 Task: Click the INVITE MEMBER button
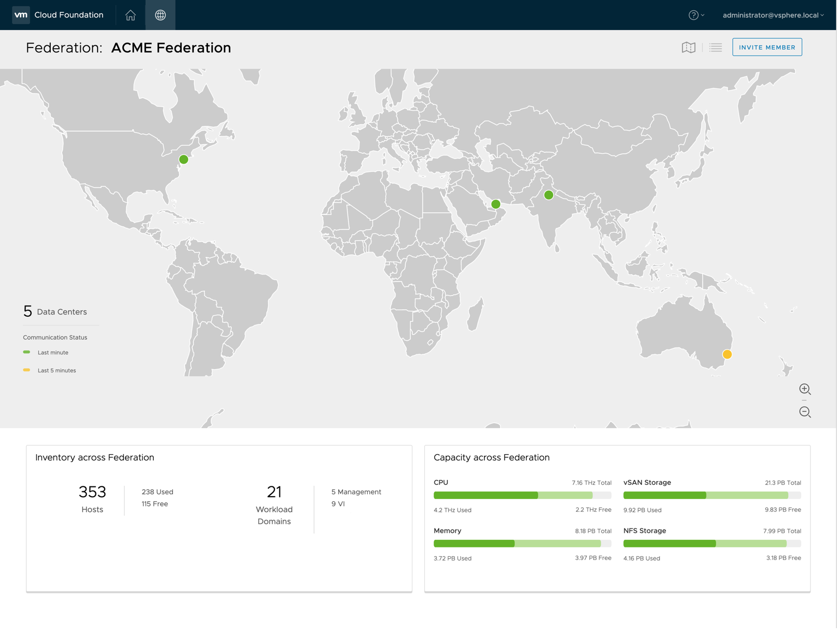click(x=767, y=47)
